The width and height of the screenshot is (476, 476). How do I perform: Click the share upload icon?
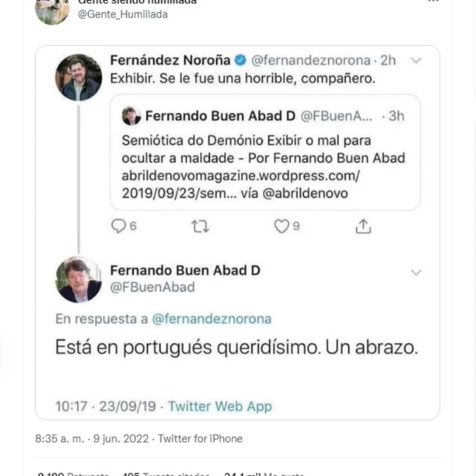coord(363,226)
